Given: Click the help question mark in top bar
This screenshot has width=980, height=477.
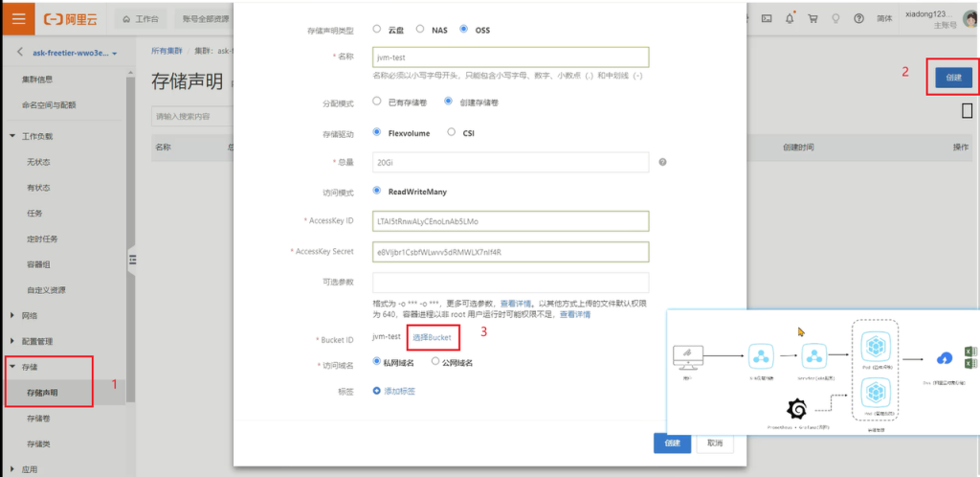Looking at the screenshot, I should coord(858,18).
